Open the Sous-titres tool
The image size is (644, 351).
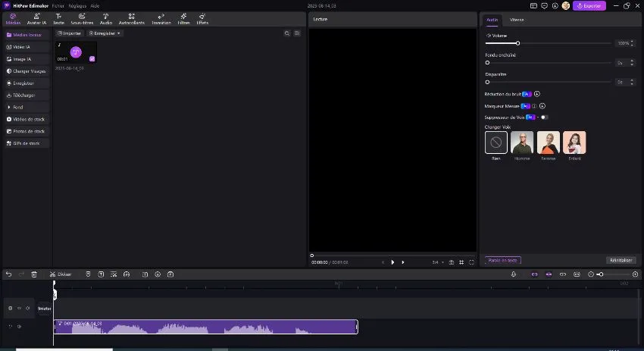(82, 19)
